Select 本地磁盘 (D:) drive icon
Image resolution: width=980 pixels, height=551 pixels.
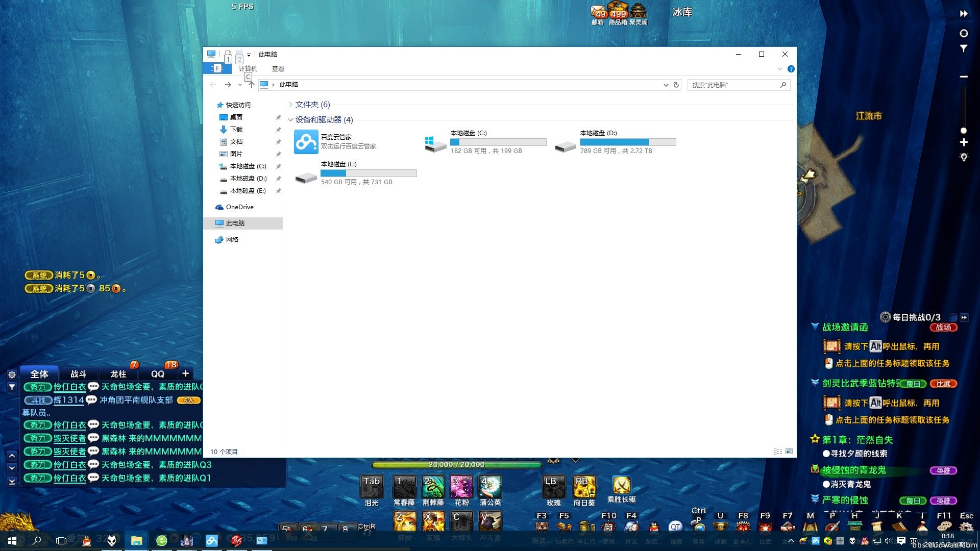tap(565, 147)
